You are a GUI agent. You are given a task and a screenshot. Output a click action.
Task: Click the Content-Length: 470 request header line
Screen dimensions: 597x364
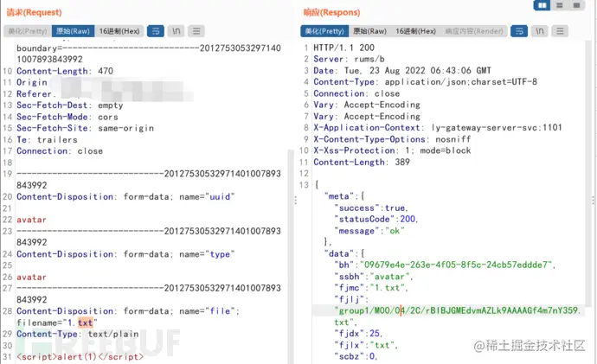[65, 71]
